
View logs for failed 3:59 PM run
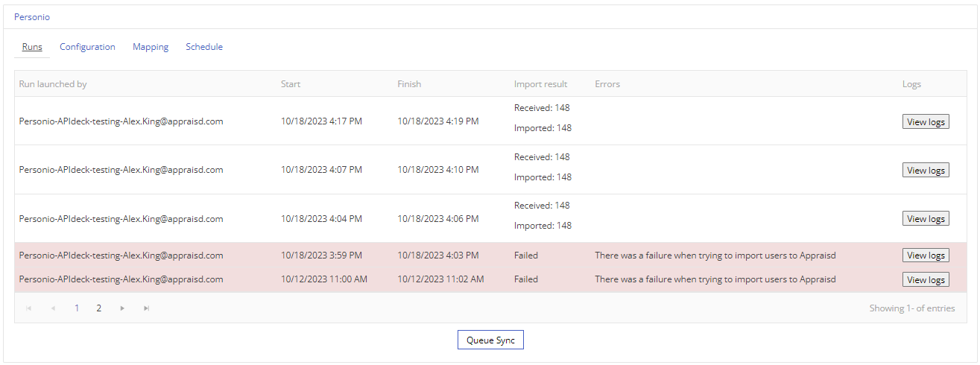click(926, 256)
